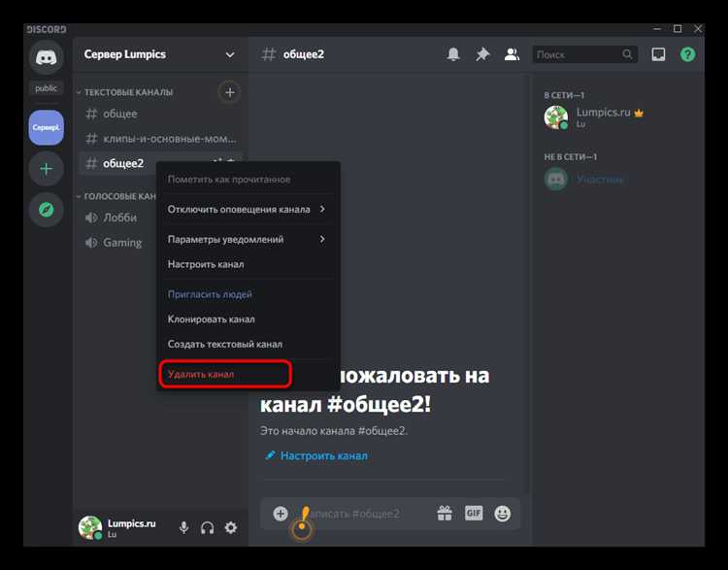728x570 pixels.
Task: Click the green plus add-server icon
Action: click(x=46, y=169)
